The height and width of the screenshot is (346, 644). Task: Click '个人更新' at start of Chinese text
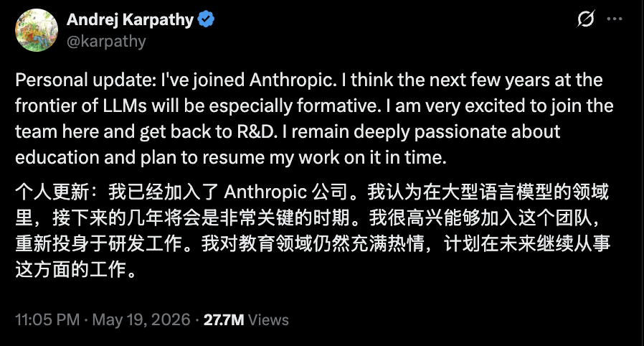coord(52,192)
